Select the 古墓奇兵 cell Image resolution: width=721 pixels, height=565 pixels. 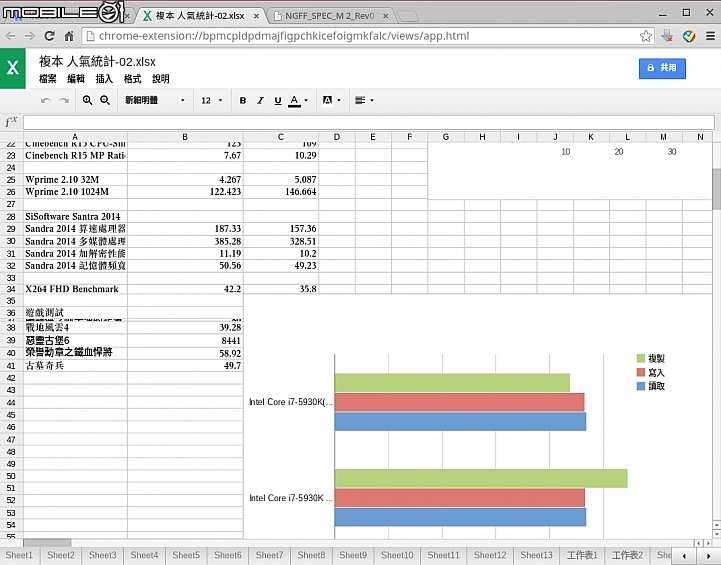[75, 366]
